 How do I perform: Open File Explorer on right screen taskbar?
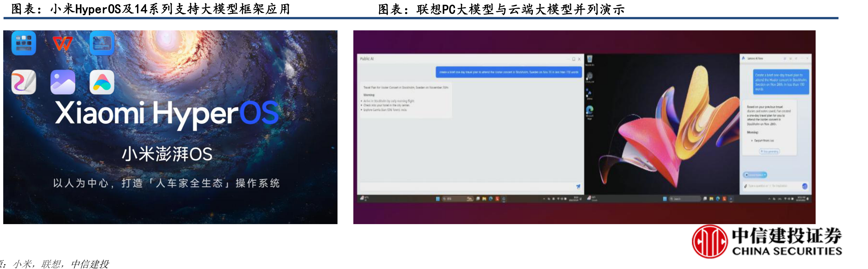(711, 199)
